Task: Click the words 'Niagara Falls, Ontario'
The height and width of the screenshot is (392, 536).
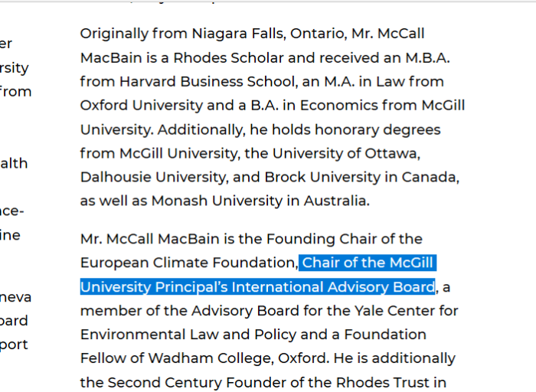Action: click(270, 34)
